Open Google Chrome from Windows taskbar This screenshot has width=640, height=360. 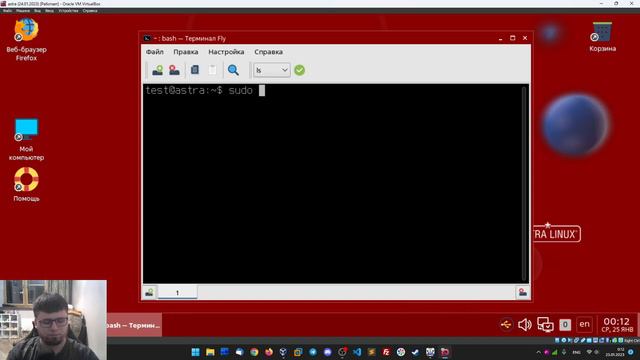click(254, 352)
